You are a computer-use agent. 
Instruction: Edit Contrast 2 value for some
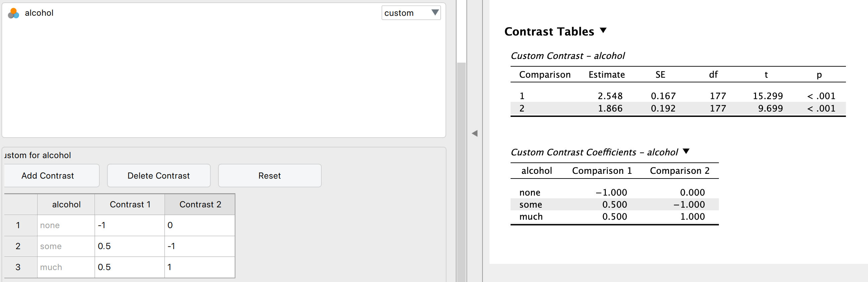200,246
